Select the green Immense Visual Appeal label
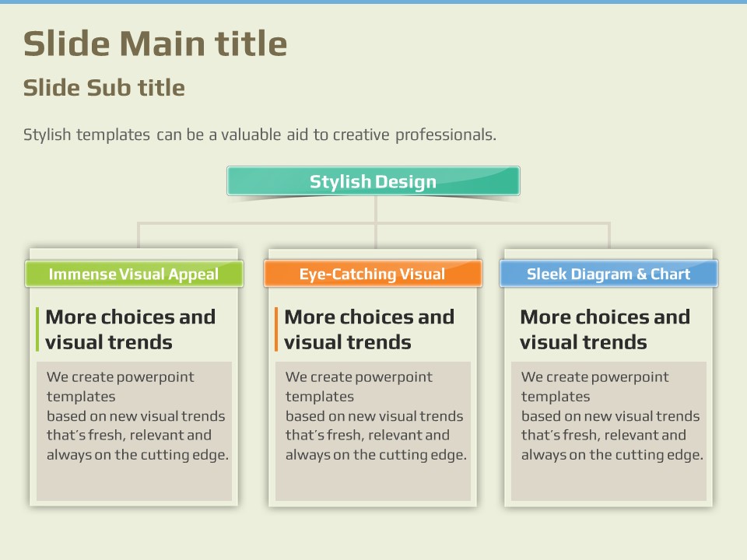 click(134, 274)
